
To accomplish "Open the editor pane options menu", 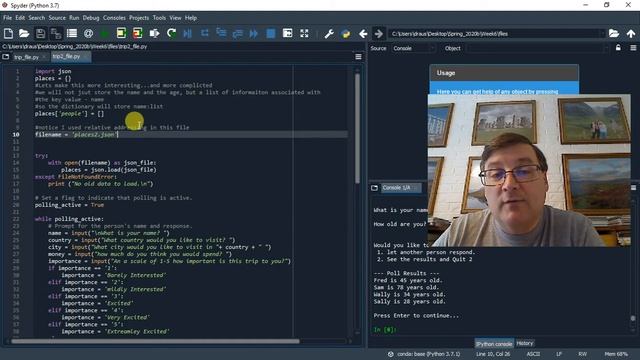I will click(358, 57).
